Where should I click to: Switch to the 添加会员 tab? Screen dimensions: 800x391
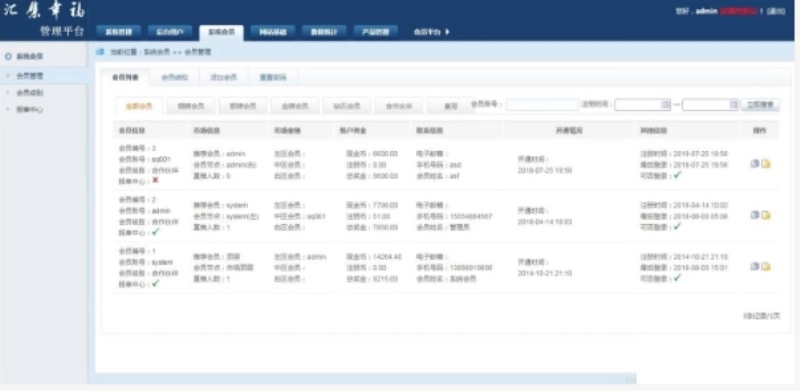pyautogui.click(x=223, y=78)
